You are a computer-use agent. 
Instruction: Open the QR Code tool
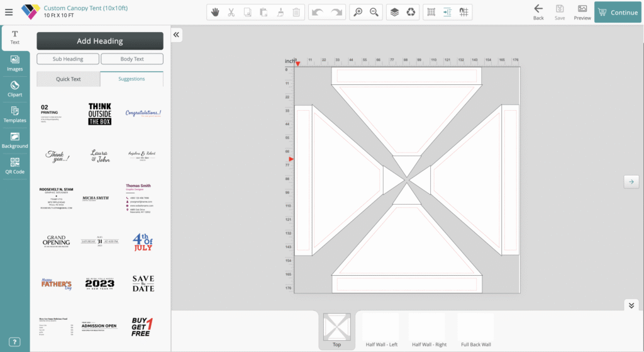click(x=14, y=166)
